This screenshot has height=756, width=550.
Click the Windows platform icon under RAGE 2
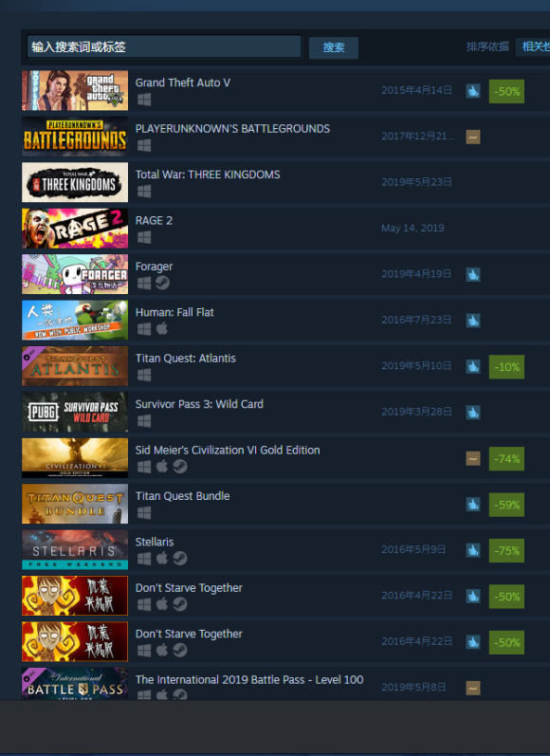[x=144, y=237]
